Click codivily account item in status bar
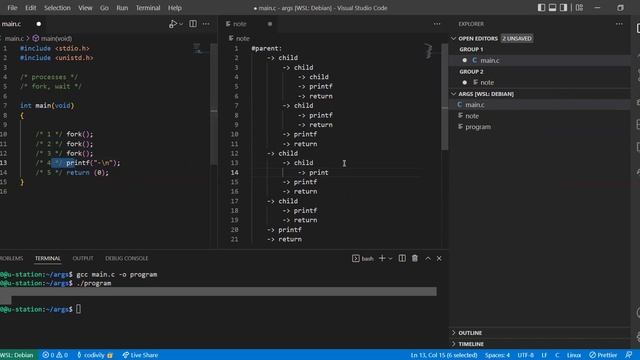The width and height of the screenshot is (640, 360). tap(95, 355)
